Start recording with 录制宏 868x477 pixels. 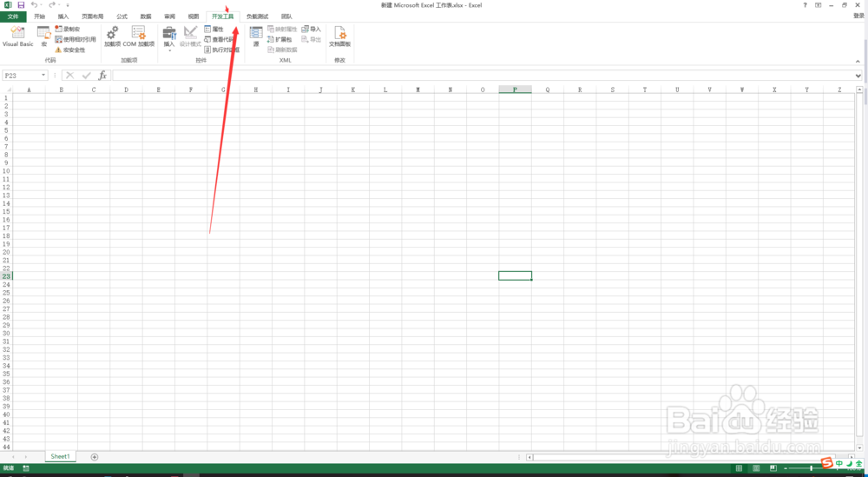tap(68, 29)
